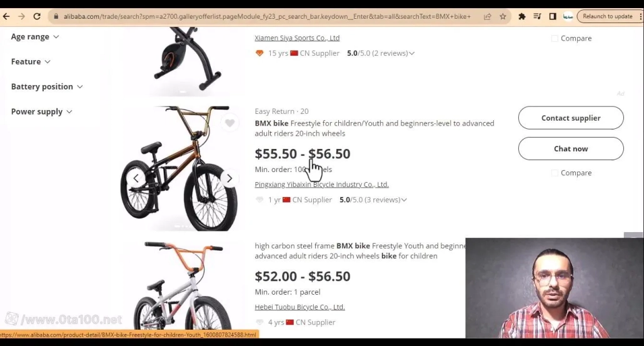Open the browser side panel icon
This screenshot has width=644, height=346.
coord(553,16)
